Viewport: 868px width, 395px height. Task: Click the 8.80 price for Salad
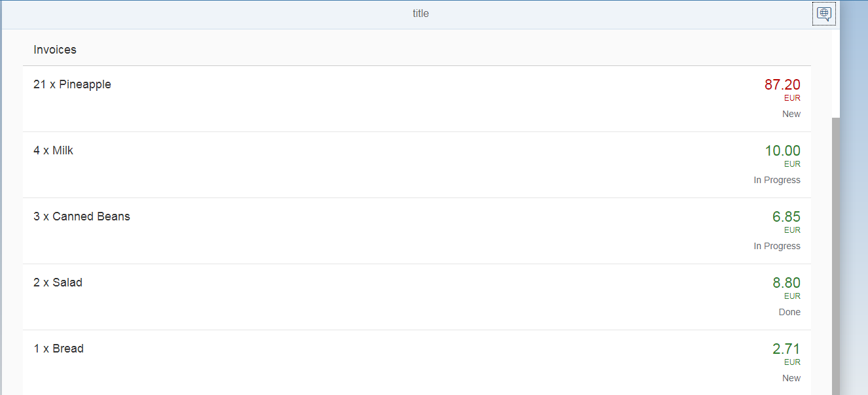[x=786, y=283]
